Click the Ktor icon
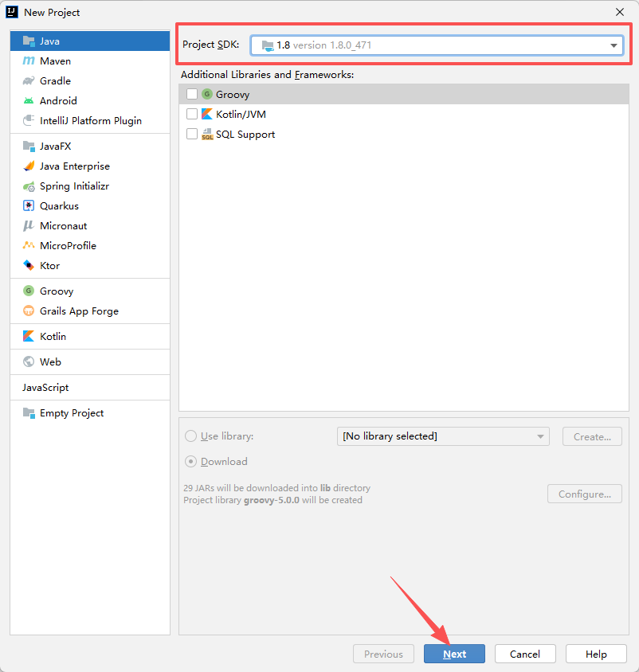This screenshot has width=639, height=672. [29, 266]
